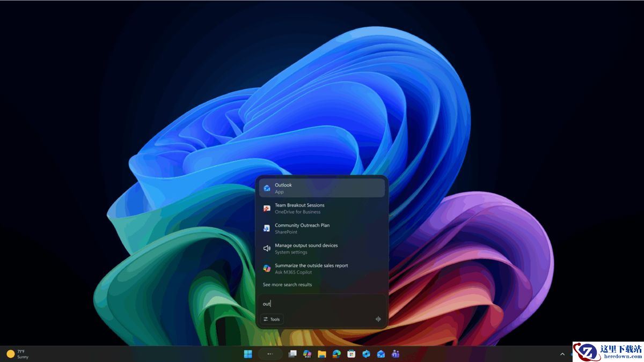The image size is (644, 362).
Task: Open File Explorer from the taskbar
Action: 322,354
